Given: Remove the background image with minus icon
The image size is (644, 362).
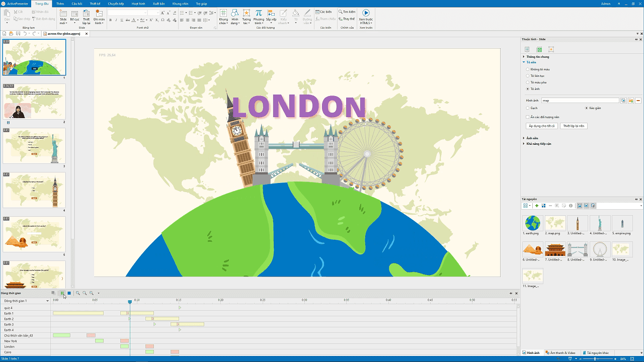Looking at the screenshot, I should [x=637, y=101].
